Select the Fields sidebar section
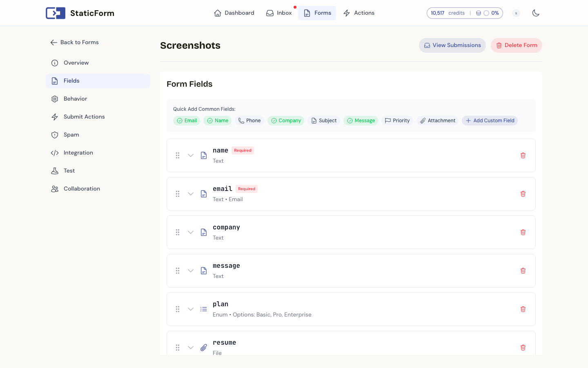Viewport: 588px width, 368px height. (98, 81)
